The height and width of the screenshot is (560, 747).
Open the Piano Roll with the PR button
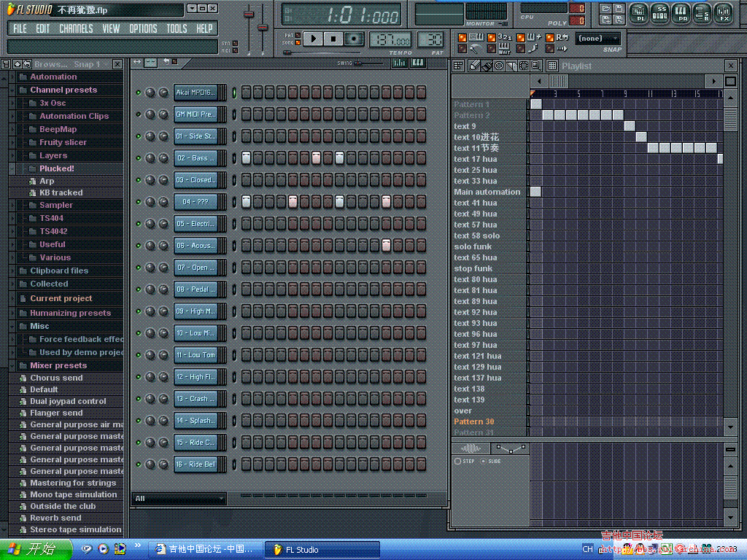tap(681, 13)
